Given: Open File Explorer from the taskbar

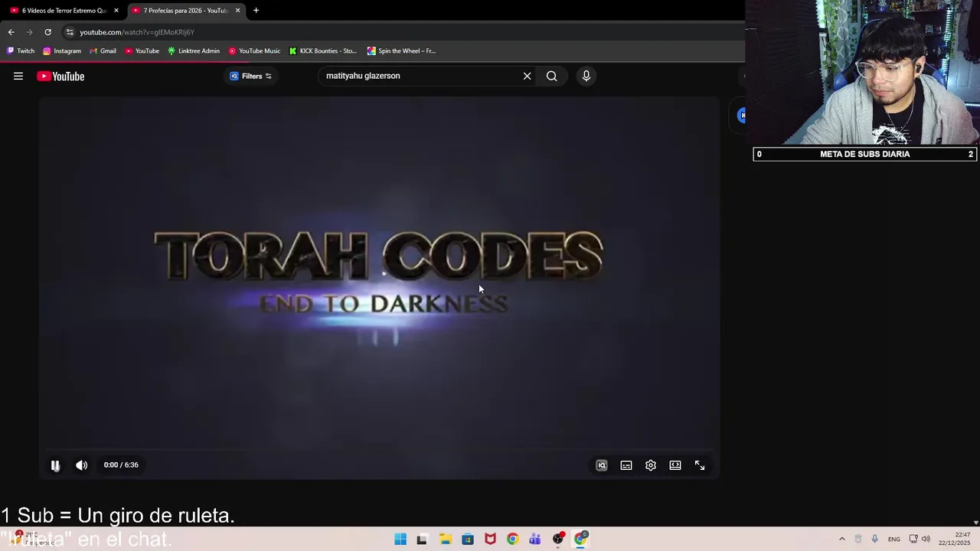Looking at the screenshot, I should 445,539.
